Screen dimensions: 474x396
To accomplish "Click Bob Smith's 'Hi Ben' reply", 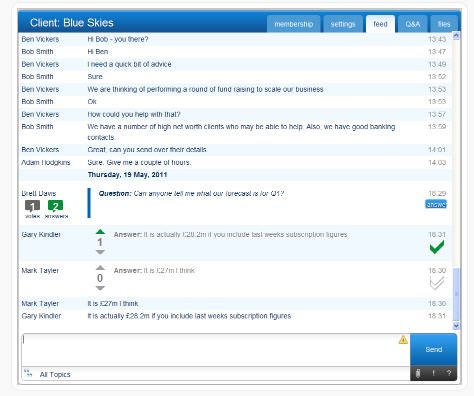I will point(98,52).
